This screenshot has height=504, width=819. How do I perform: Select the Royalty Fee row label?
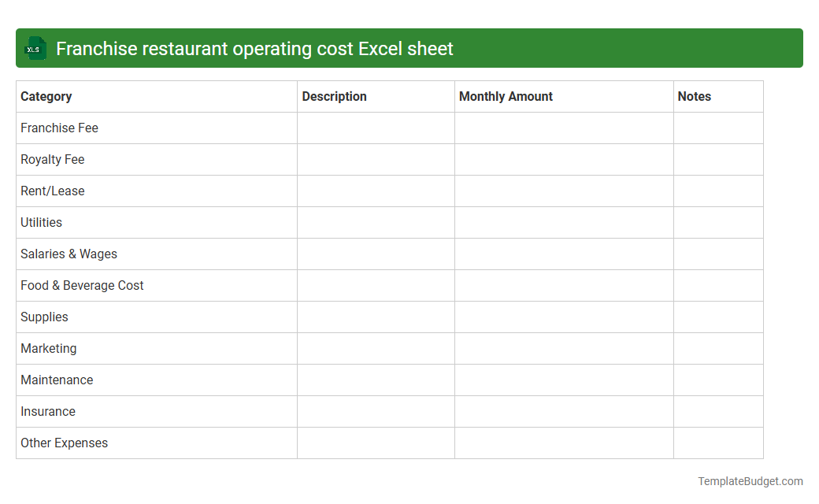(53, 159)
